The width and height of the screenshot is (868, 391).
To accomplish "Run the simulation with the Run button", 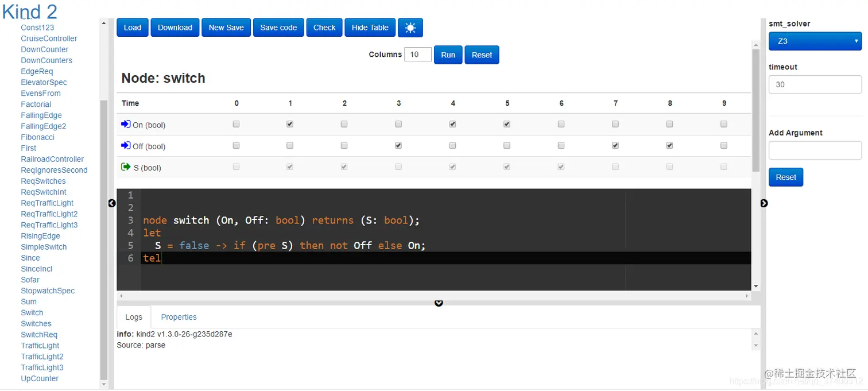I will point(448,55).
